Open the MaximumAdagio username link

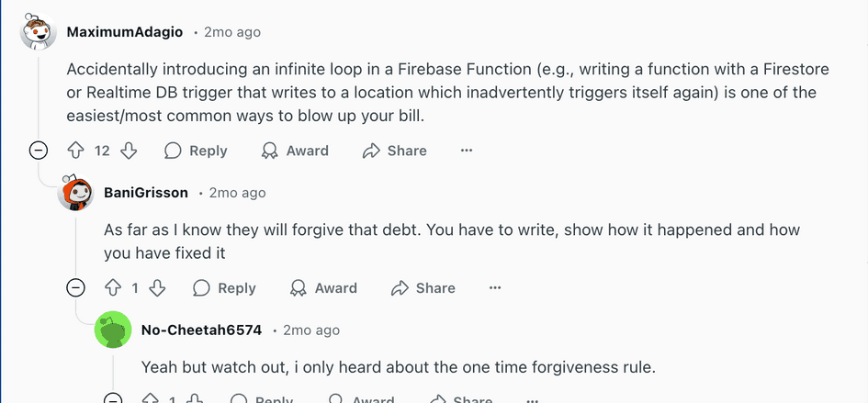[x=126, y=32]
